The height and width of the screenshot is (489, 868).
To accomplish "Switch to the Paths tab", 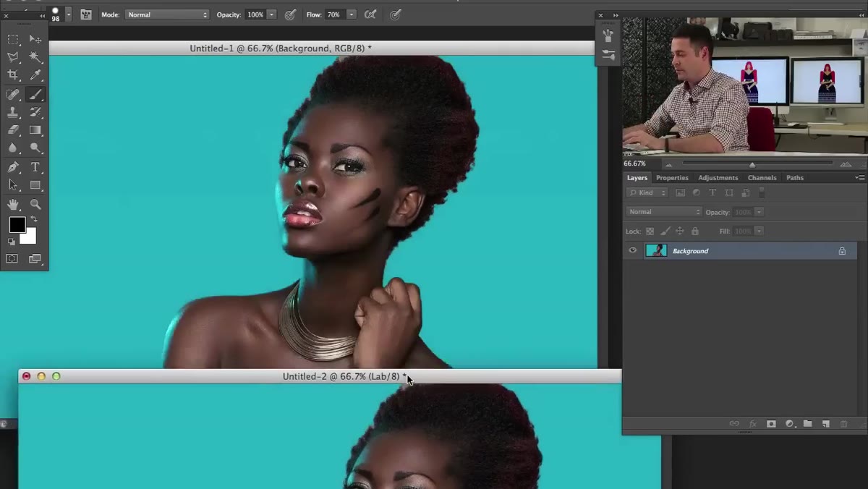I will tap(795, 178).
